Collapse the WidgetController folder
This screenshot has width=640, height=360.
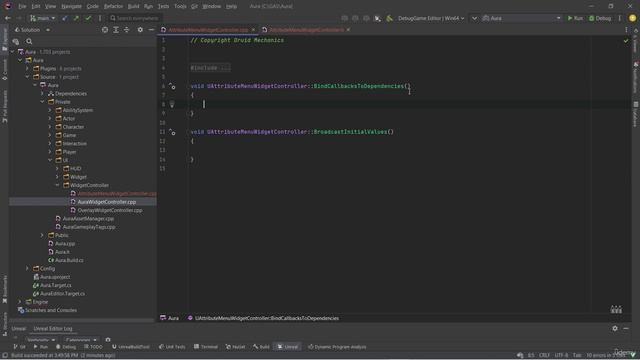click(x=57, y=185)
